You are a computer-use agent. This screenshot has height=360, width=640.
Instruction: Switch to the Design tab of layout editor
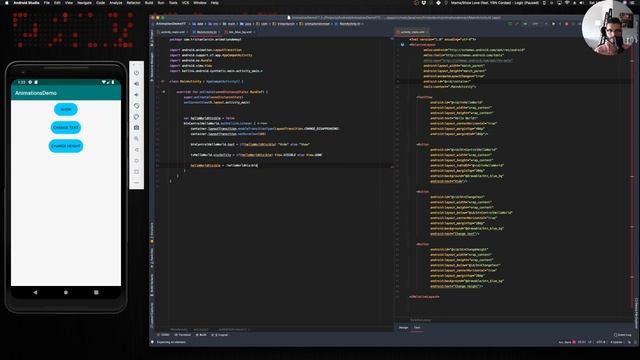[403, 327]
